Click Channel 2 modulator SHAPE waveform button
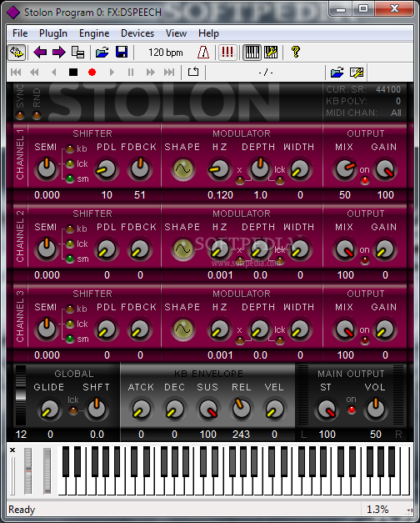420x523 pixels. pyautogui.click(x=183, y=249)
